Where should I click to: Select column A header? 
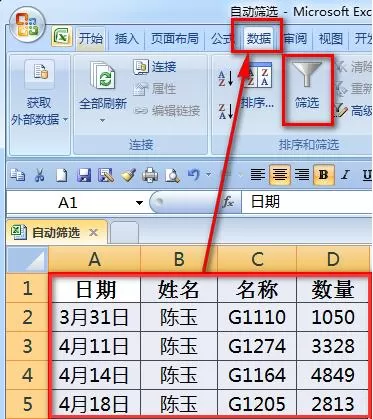(95, 259)
